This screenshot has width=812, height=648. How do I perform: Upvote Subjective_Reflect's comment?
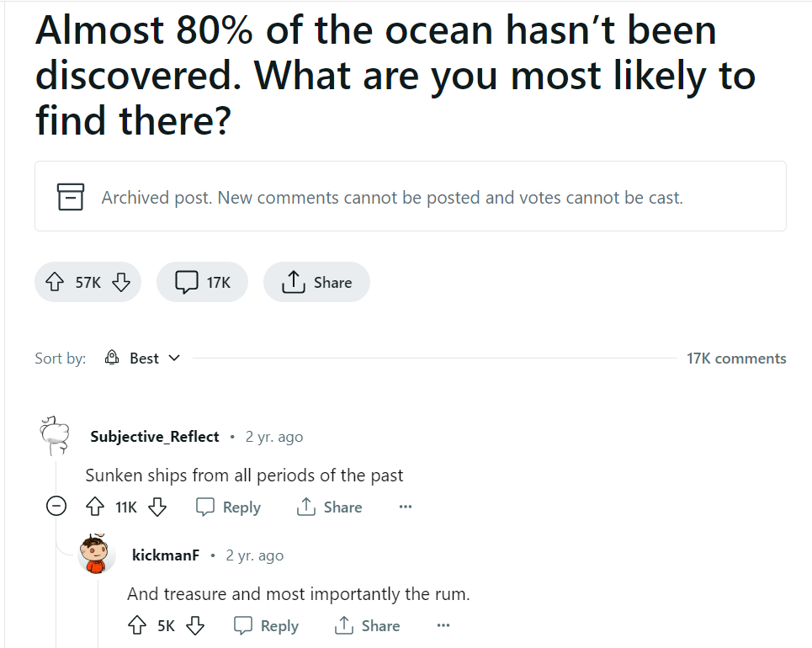point(95,507)
